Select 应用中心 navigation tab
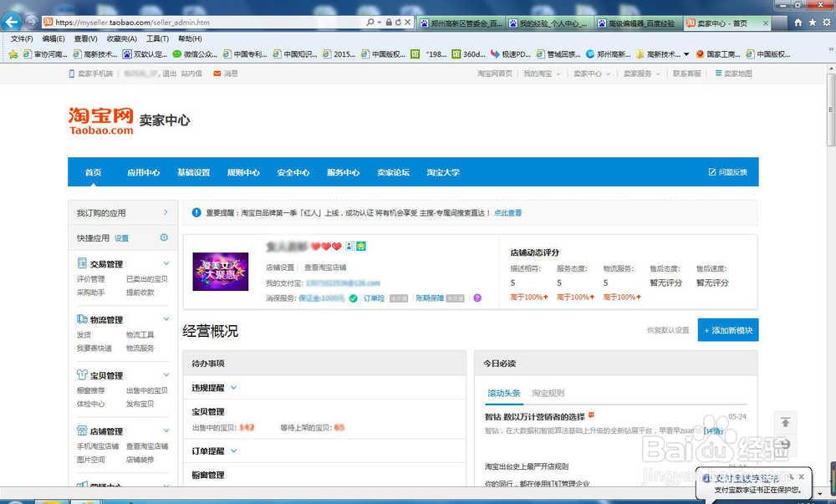The width and height of the screenshot is (836, 504). point(144,172)
